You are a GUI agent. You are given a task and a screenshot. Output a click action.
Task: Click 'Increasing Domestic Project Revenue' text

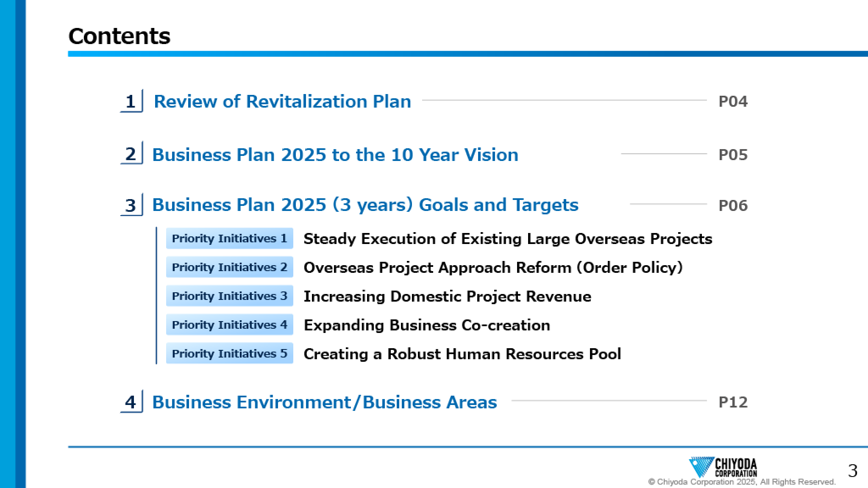tap(448, 297)
